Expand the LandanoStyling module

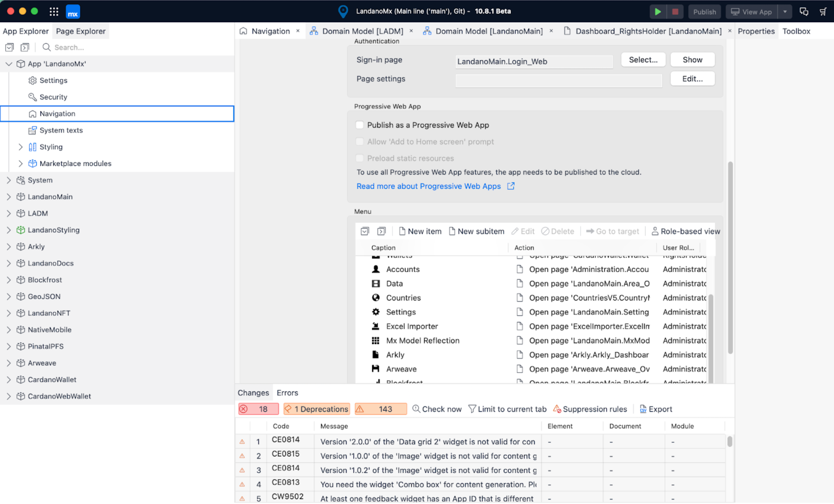click(x=9, y=230)
